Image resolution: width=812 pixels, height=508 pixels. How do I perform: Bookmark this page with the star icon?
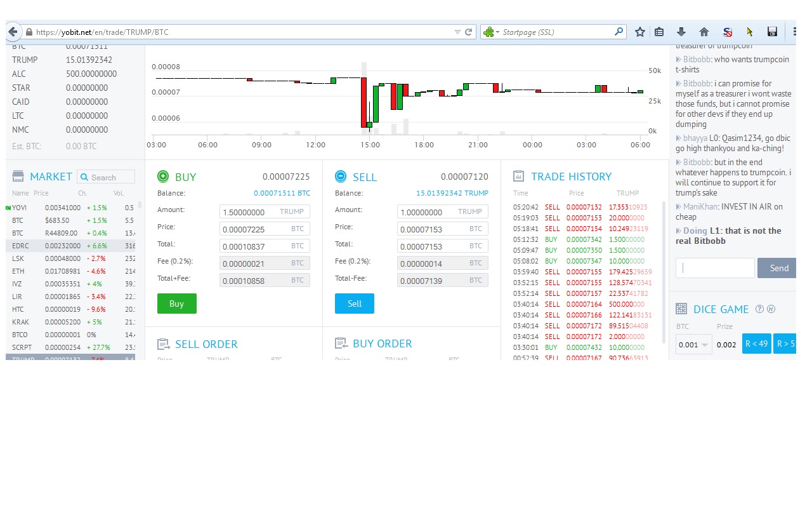tap(640, 32)
